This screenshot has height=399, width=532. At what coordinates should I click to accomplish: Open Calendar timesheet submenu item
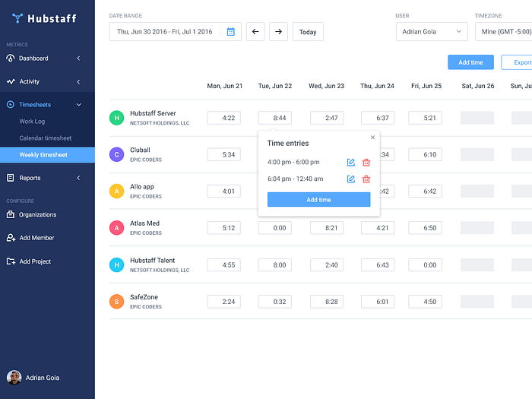46,138
